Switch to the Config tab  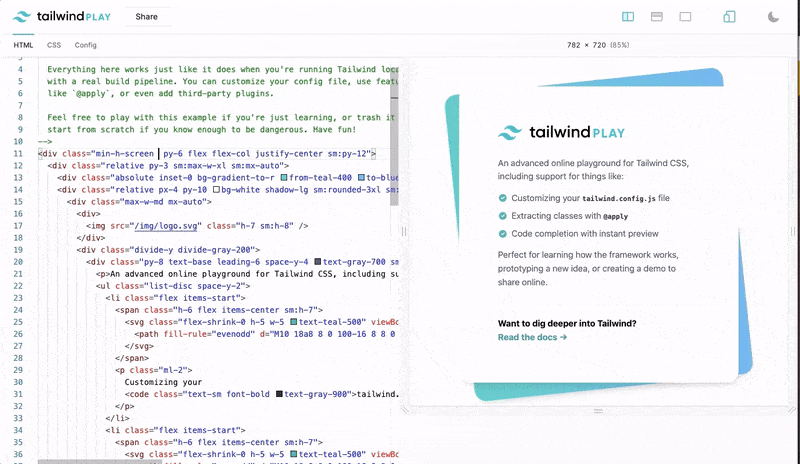85,45
